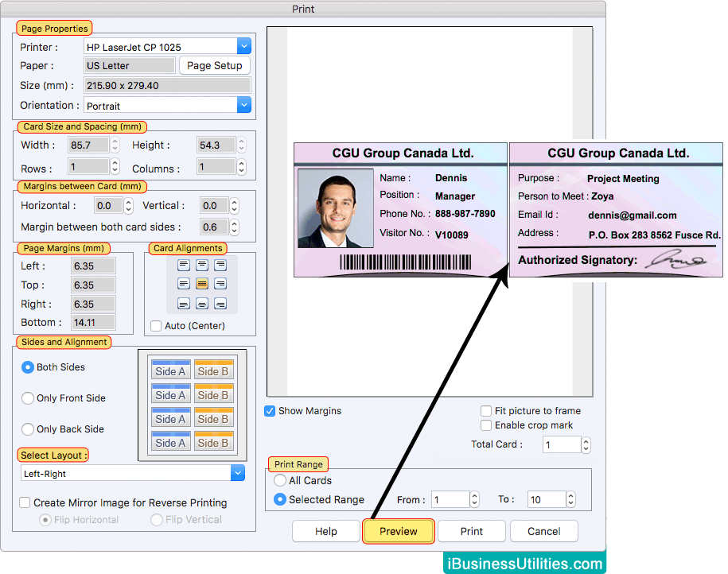Viewport: 728px width, 574px height.
Task: Click the Total Card input field
Action: (562, 445)
